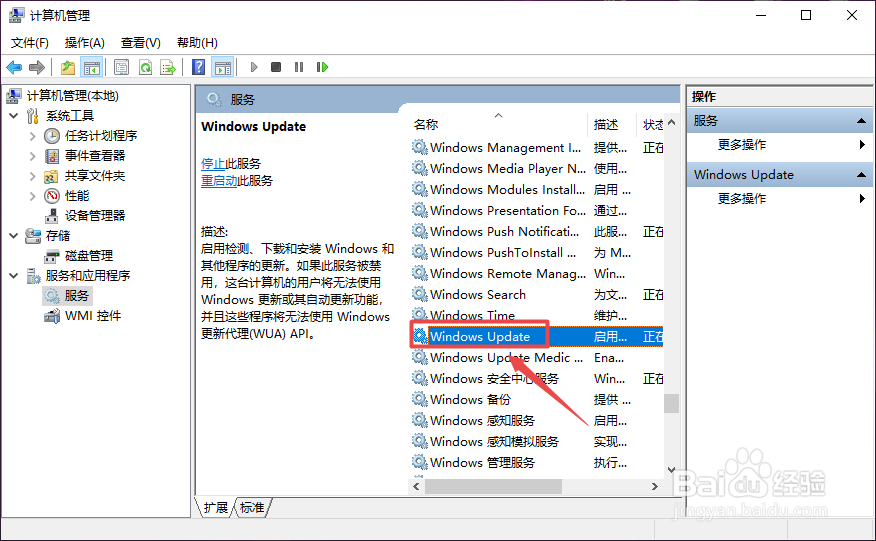Open the 操作(A) menu
Screen dimensions: 876x541
[85, 43]
